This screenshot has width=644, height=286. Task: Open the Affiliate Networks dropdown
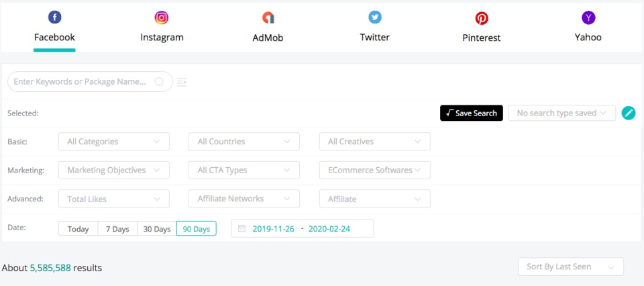pyautogui.click(x=244, y=199)
